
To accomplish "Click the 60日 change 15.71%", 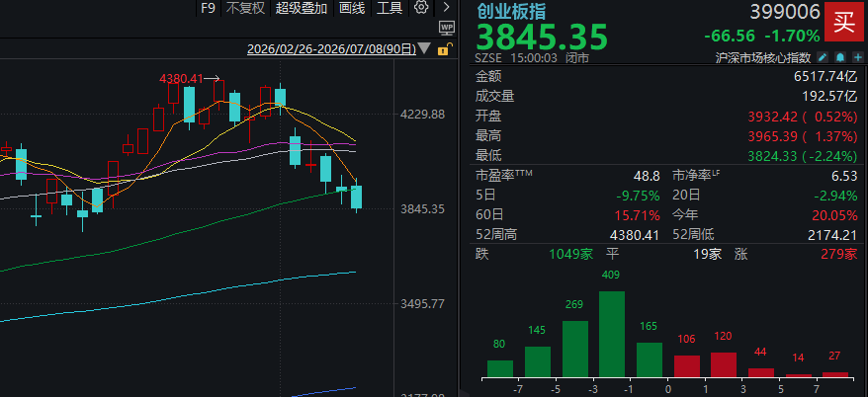I will coord(639,215).
